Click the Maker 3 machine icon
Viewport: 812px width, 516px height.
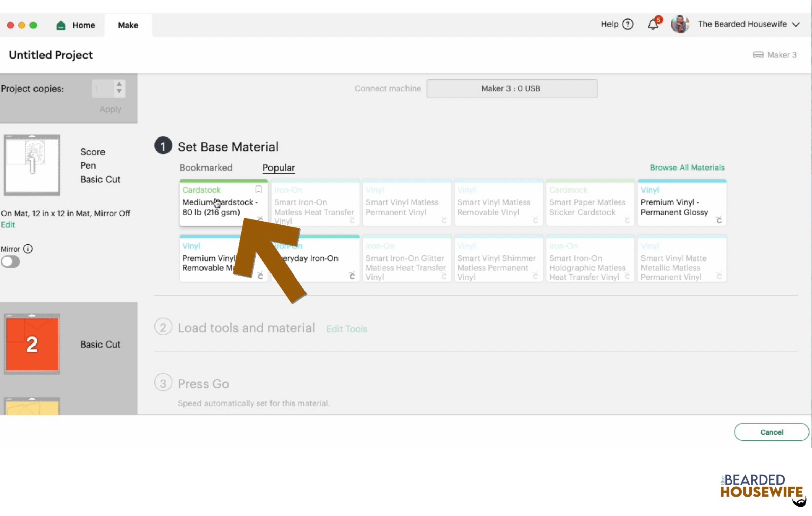coord(758,55)
